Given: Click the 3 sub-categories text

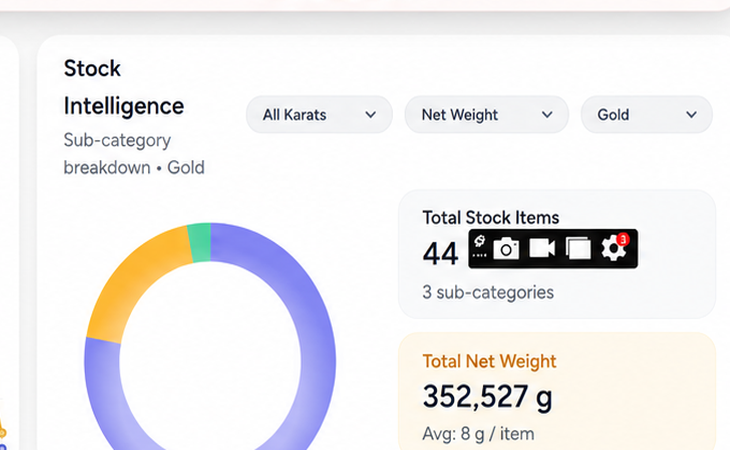Looking at the screenshot, I should tap(488, 293).
